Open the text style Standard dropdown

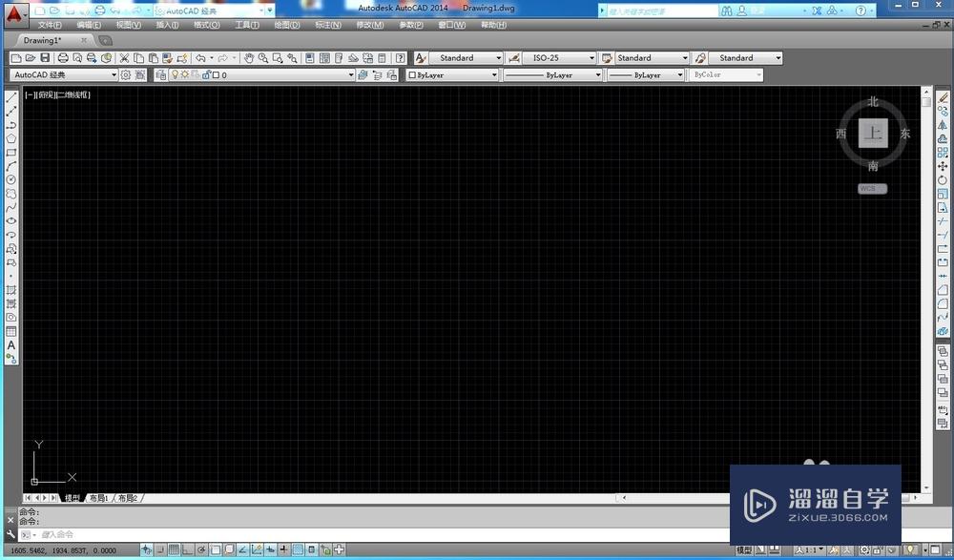(x=467, y=58)
